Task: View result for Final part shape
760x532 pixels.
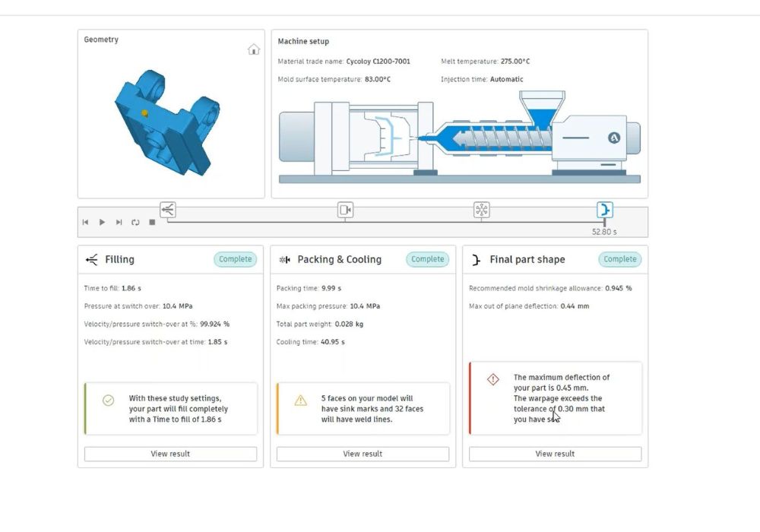Action: [555, 454]
